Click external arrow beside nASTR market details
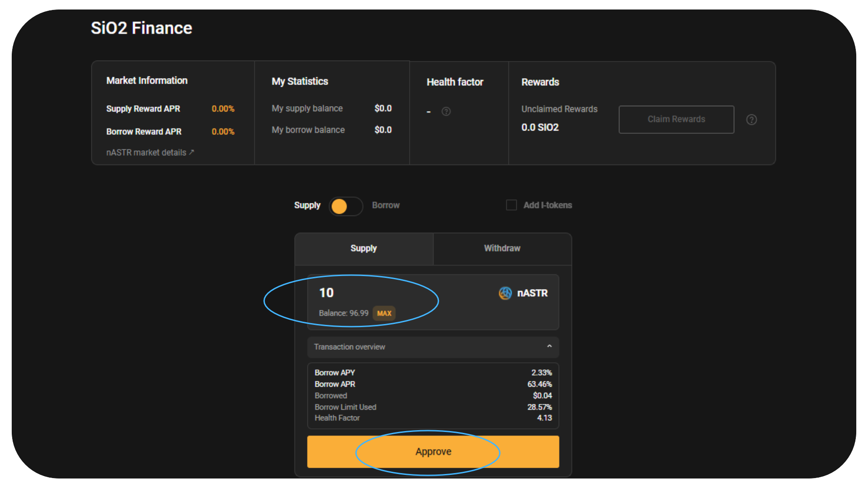 coord(192,152)
